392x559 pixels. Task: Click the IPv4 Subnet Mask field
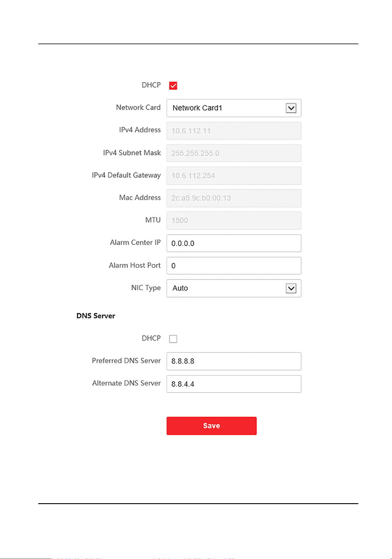point(234,153)
